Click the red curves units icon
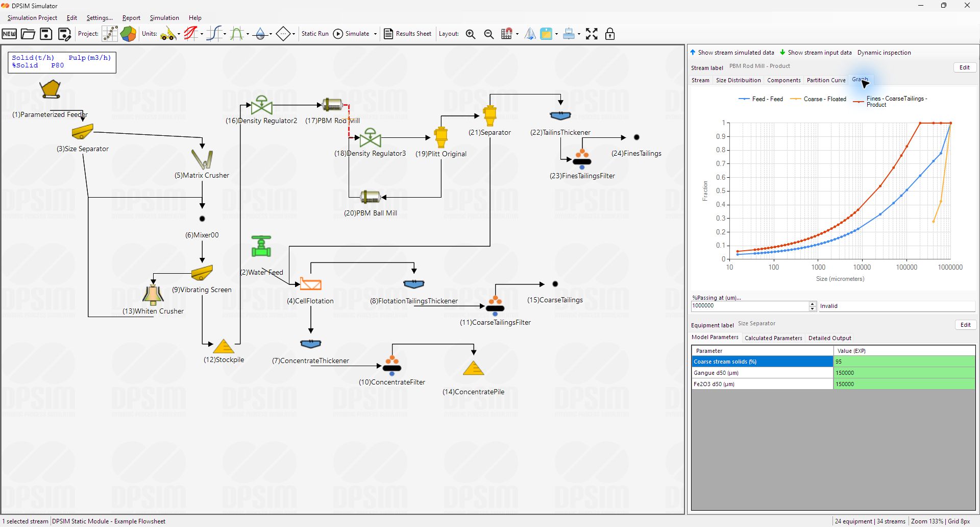The width and height of the screenshot is (980, 527). 191,34
